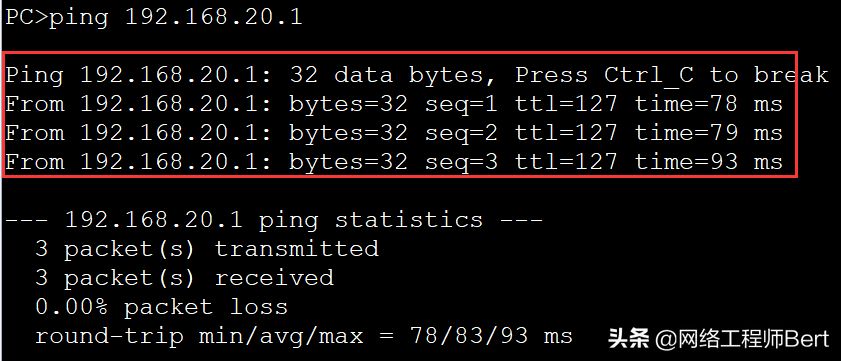Click bytes=32 in the third reply

point(349,162)
